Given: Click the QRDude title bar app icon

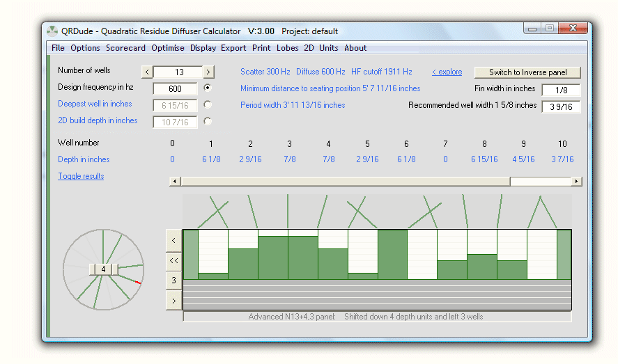Looking at the screenshot, I should [x=52, y=31].
